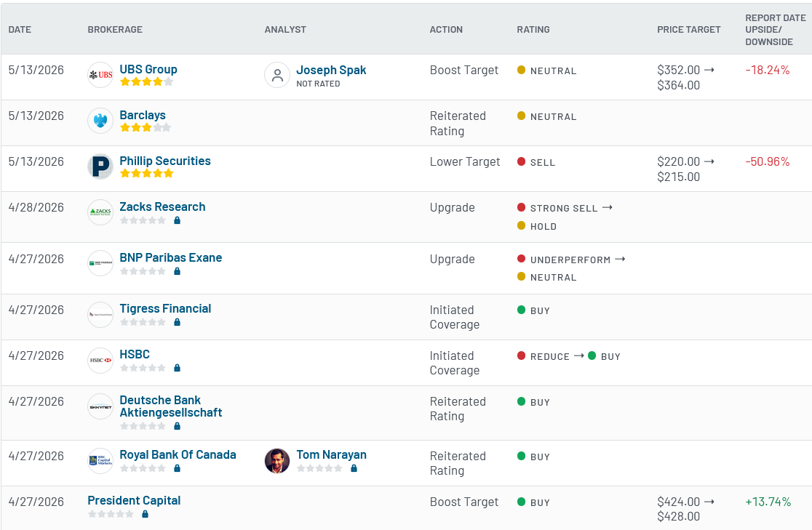The width and height of the screenshot is (812, 530).
Task: Select the -50.96% downside value
Action: pyautogui.click(x=768, y=161)
